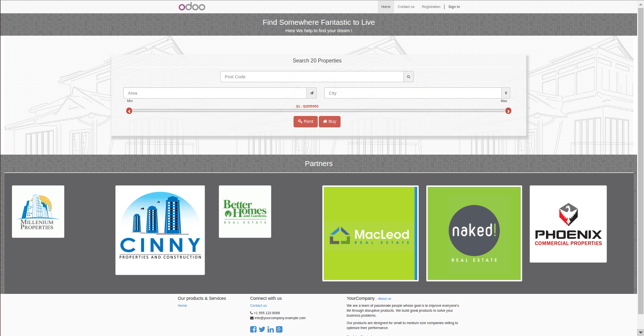Open the Millenium Properties partner logo
This screenshot has width=644, height=336.
[x=38, y=212]
